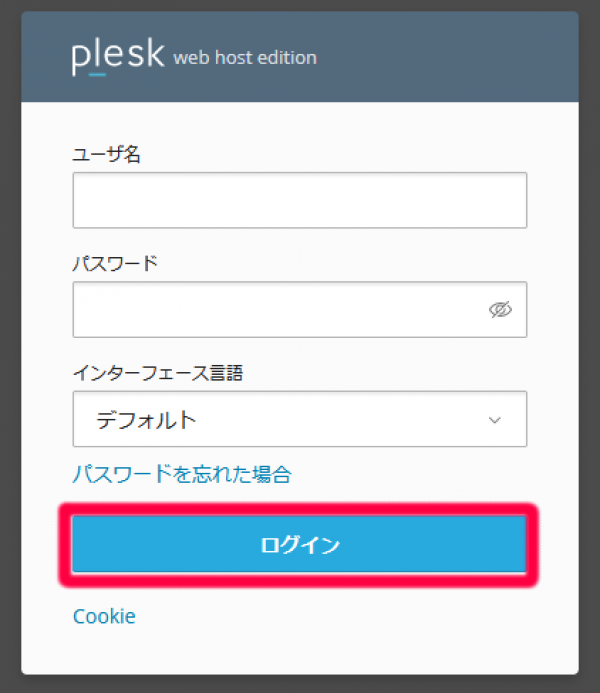Click the "web host edition" header text

point(245,58)
